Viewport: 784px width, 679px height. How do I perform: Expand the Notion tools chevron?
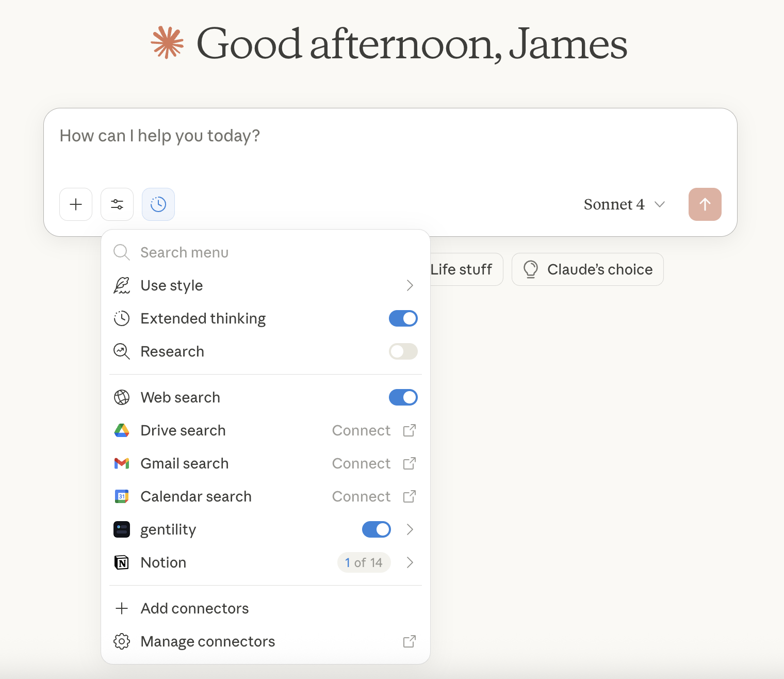(x=410, y=562)
